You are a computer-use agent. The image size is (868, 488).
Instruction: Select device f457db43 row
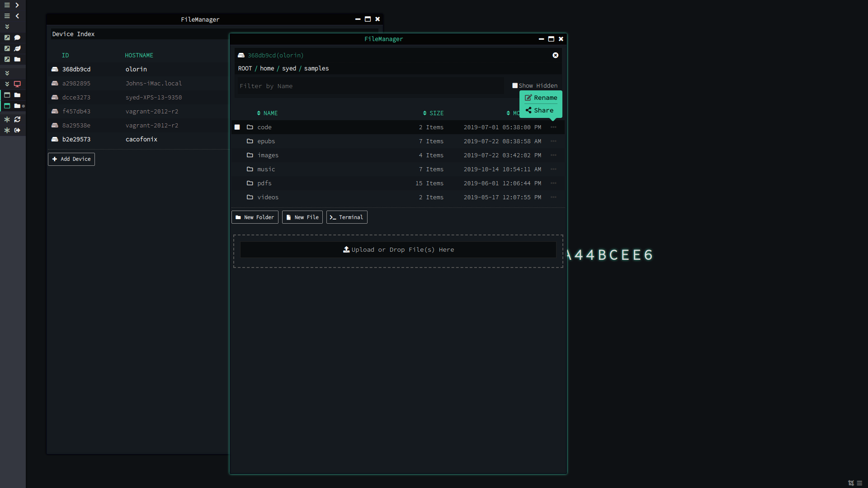coord(138,111)
